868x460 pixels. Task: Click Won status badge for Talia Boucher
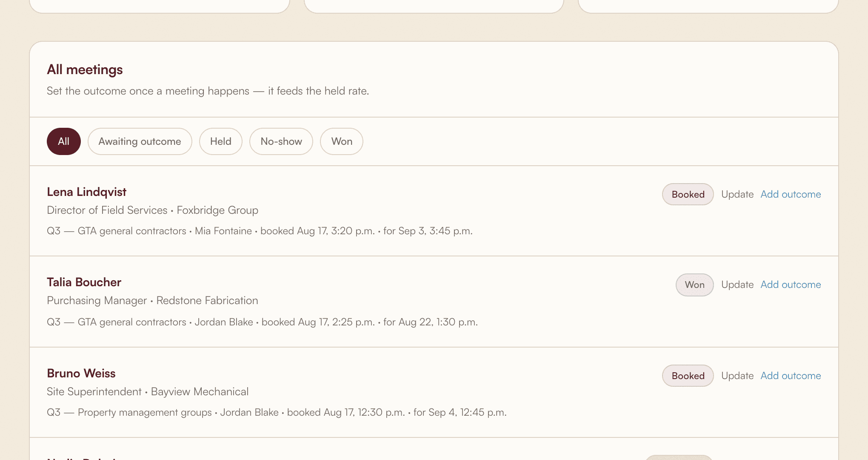point(694,285)
